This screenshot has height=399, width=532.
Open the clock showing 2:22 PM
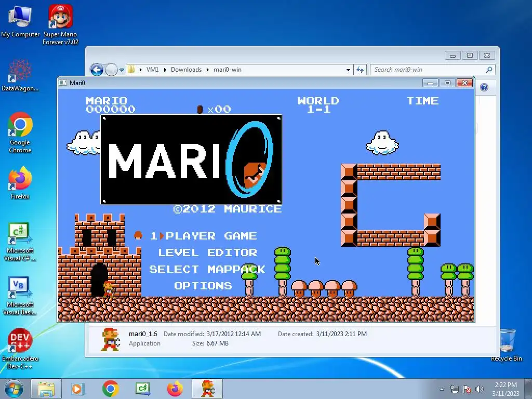point(506,389)
